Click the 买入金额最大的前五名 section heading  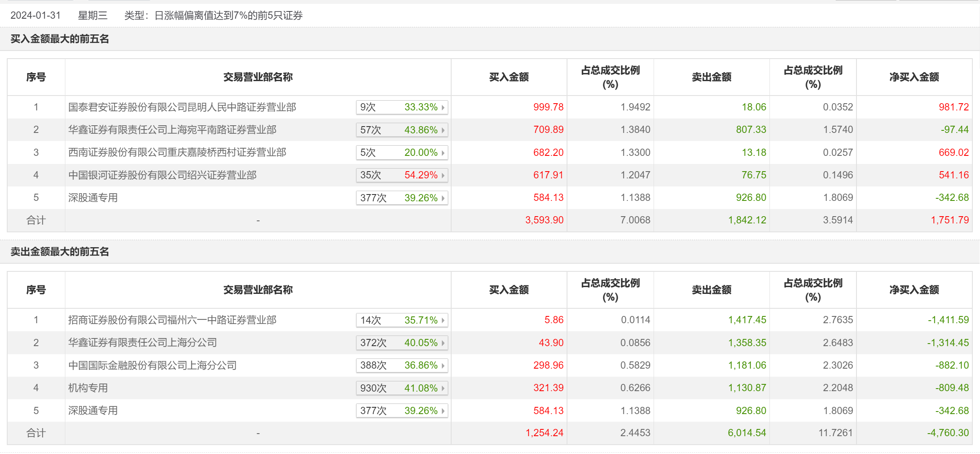[x=60, y=39]
